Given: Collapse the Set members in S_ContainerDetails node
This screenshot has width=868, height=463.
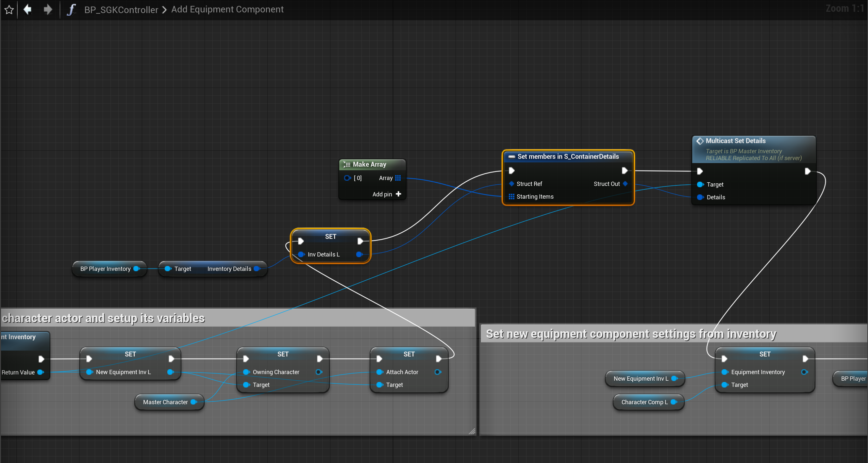Looking at the screenshot, I should point(511,157).
